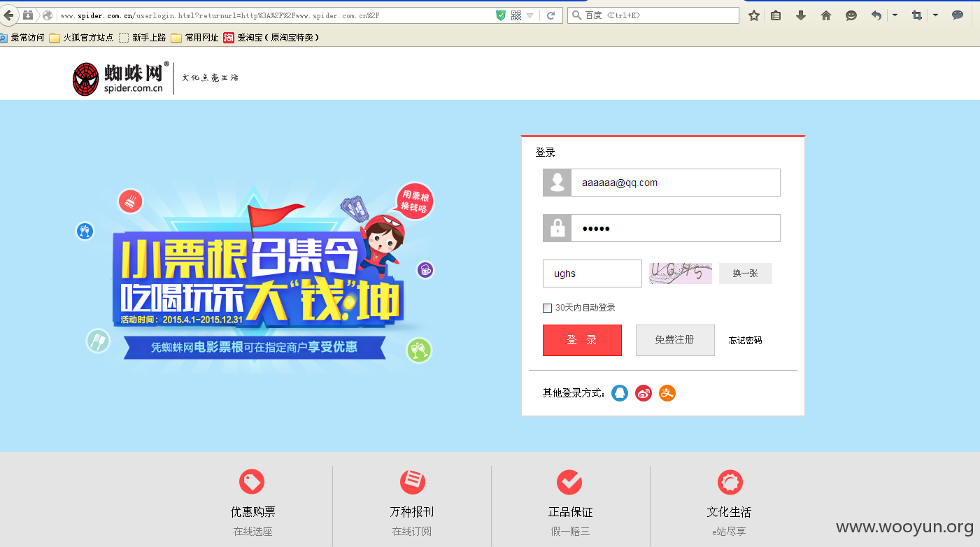Reload the page with the refresh icon
The image size is (980, 547).
(x=551, y=15)
